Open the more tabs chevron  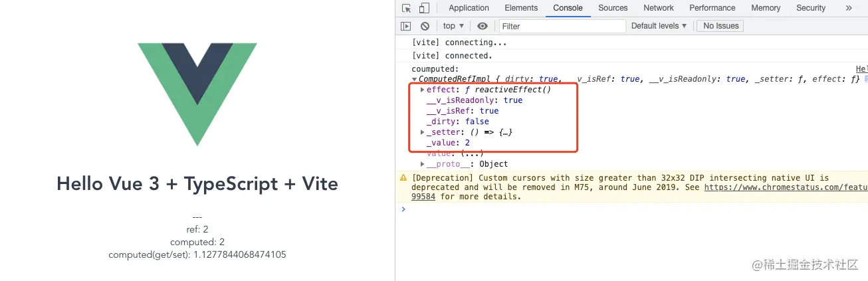(849, 8)
